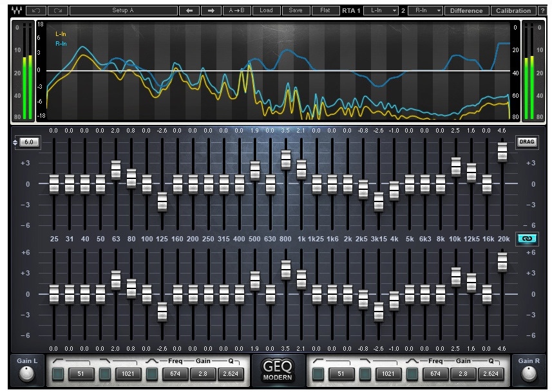
Task: Open help with the question mark button
Action: coord(543,11)
